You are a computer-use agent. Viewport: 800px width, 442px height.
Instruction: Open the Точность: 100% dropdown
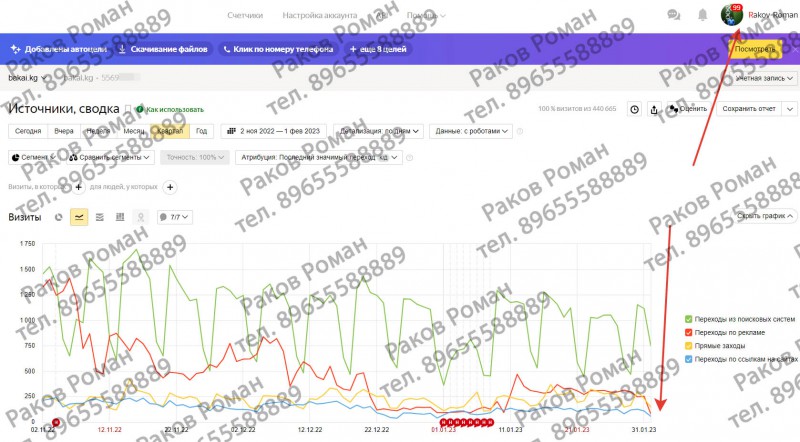pyautogui.click(x=195, y=157)
